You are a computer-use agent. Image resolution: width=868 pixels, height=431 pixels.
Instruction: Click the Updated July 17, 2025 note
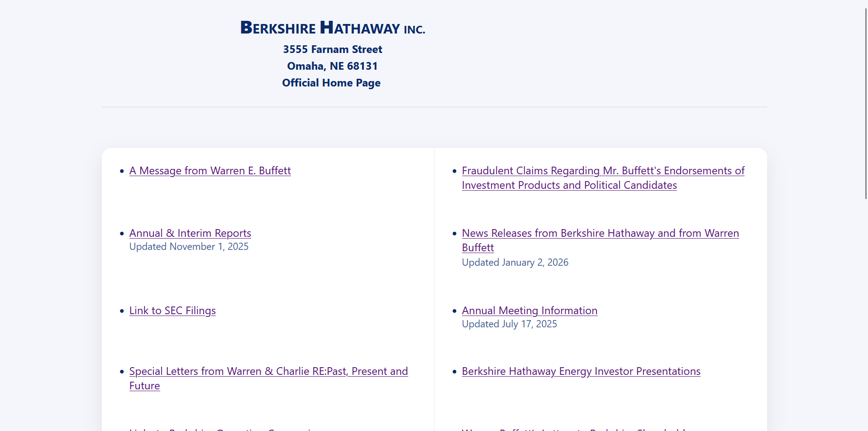509,324
